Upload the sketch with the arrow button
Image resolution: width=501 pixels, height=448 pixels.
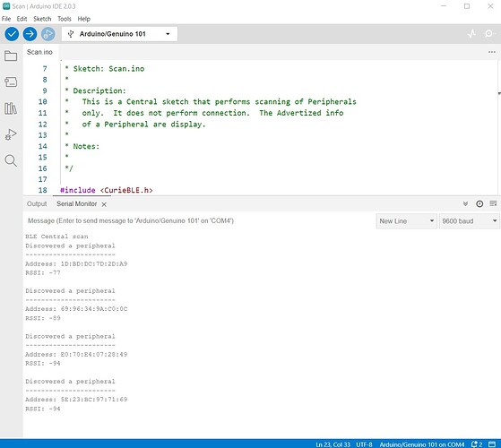[x=30, y=34]
